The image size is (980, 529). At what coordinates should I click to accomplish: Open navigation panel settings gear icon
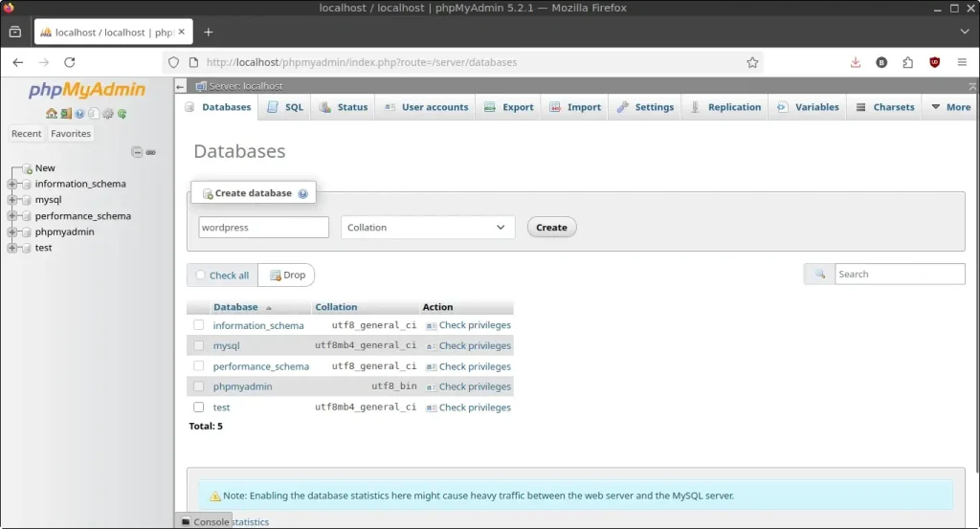pyautogui.click(x=108, y=114)
